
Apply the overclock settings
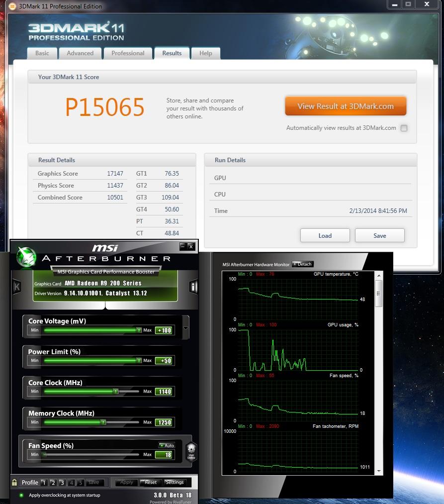coord(126,483)
